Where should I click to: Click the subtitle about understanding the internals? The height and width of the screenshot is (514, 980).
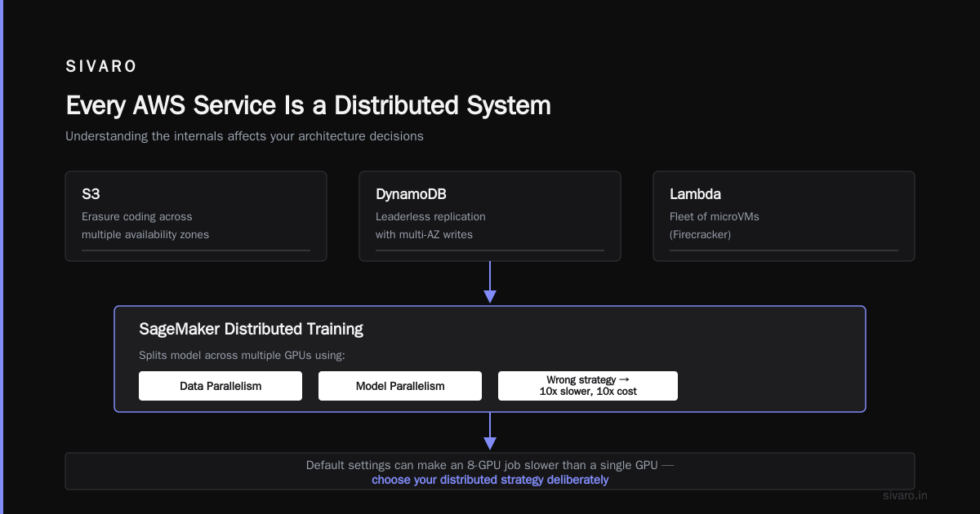coord(244,136)
